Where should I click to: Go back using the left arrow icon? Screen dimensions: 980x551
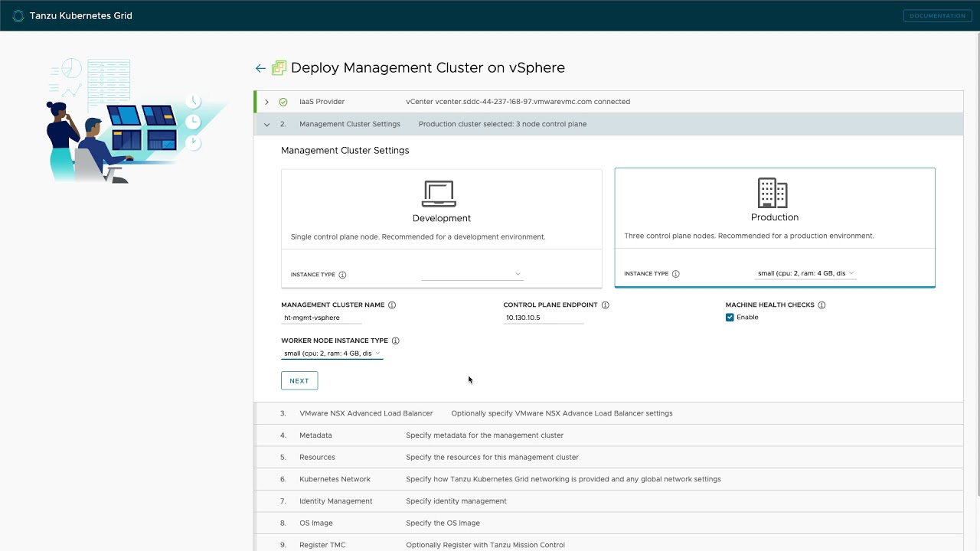pyautogui.click(x=260, y=68)
